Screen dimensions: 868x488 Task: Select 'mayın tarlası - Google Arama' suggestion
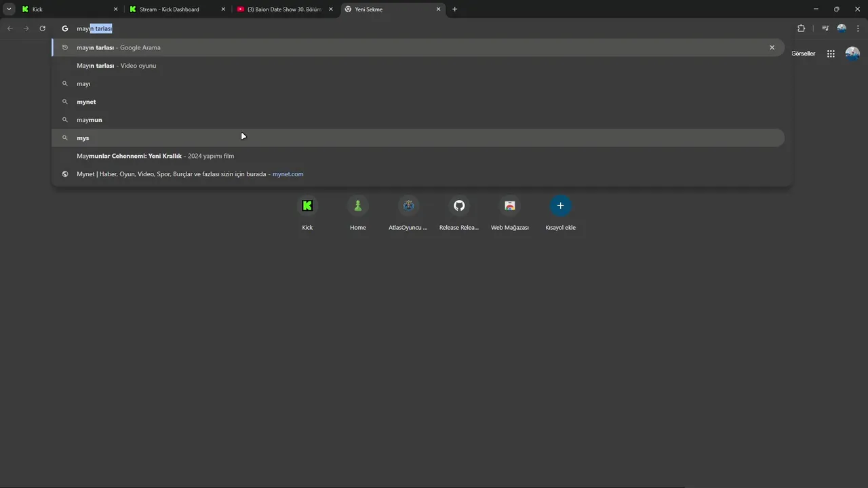(418, 47)
